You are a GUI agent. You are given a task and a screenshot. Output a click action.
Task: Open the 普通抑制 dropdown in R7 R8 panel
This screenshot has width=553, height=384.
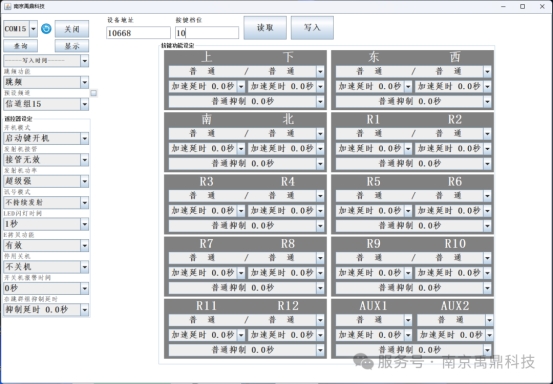tap(246, 288)
